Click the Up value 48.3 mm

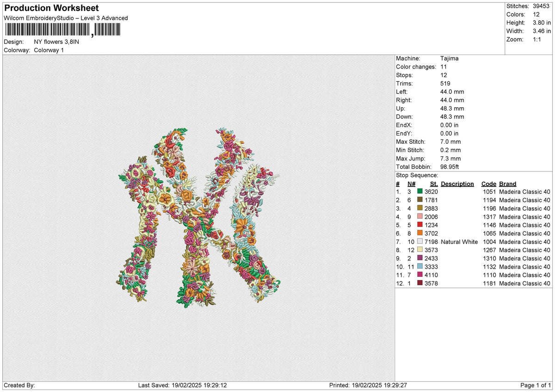tap(452, 108)
